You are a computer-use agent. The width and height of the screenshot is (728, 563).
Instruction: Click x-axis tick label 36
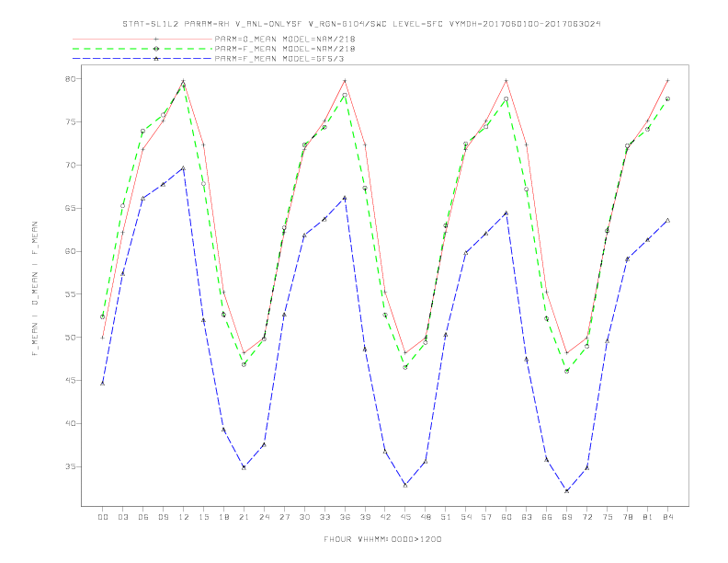(x=345, y=517)
